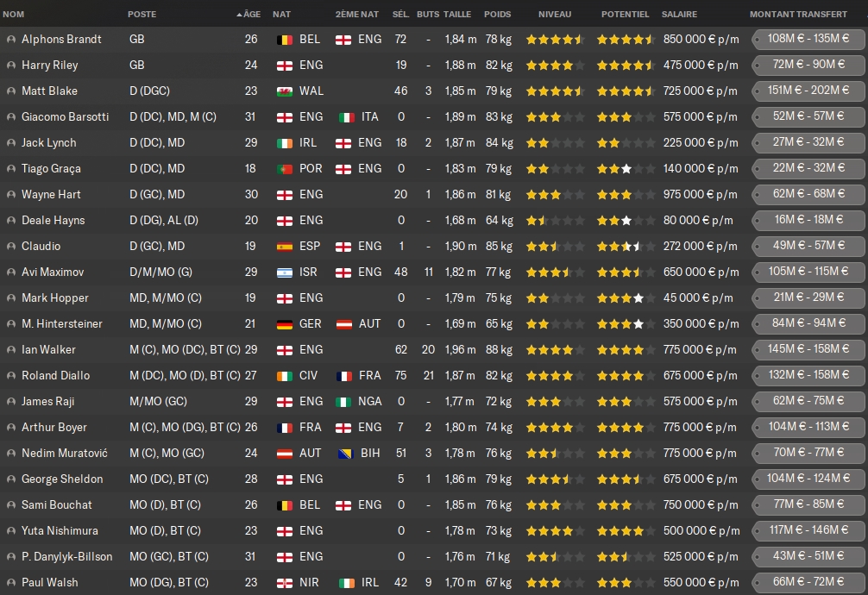Select salary 45 000 € p/m cell
This screenshot has width=868, height=595.
[x=698, y=298]
